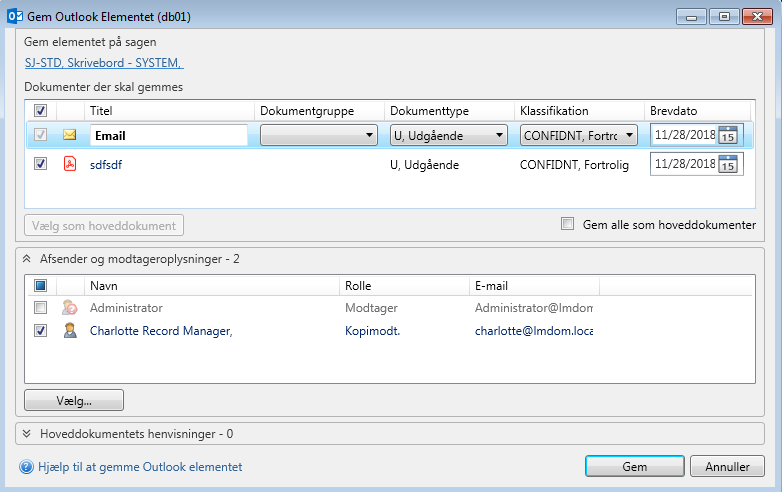Click the Administrator recipient person icon
This screenshot has width=782, height=492.
(x=70, y=308)
